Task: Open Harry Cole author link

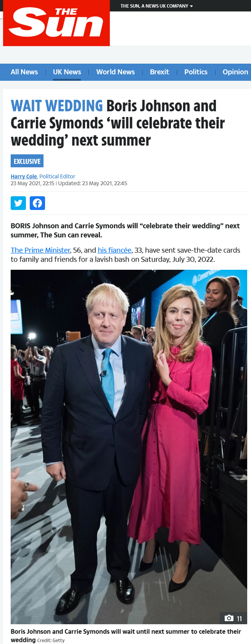Action: (24, 176)
